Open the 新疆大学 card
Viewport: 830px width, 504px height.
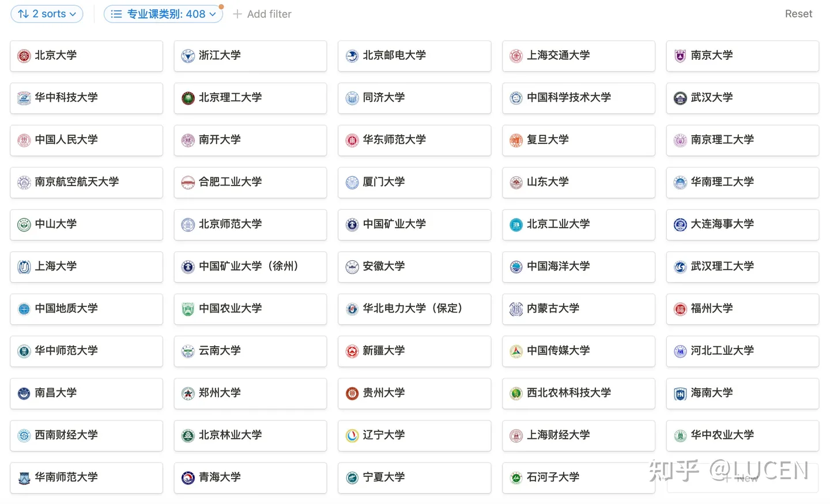pyautogui.click(x=414, y=351)
